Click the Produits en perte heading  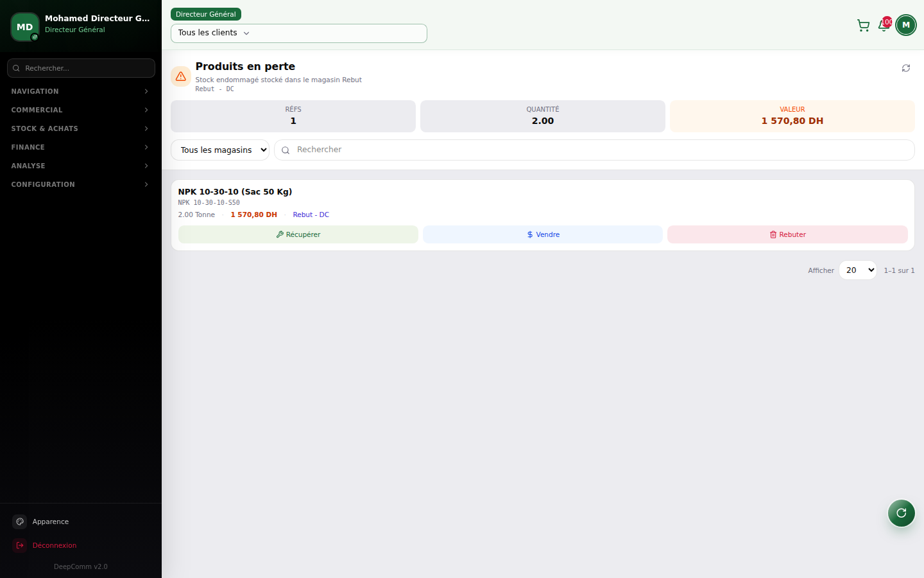(x=245, y=66)
